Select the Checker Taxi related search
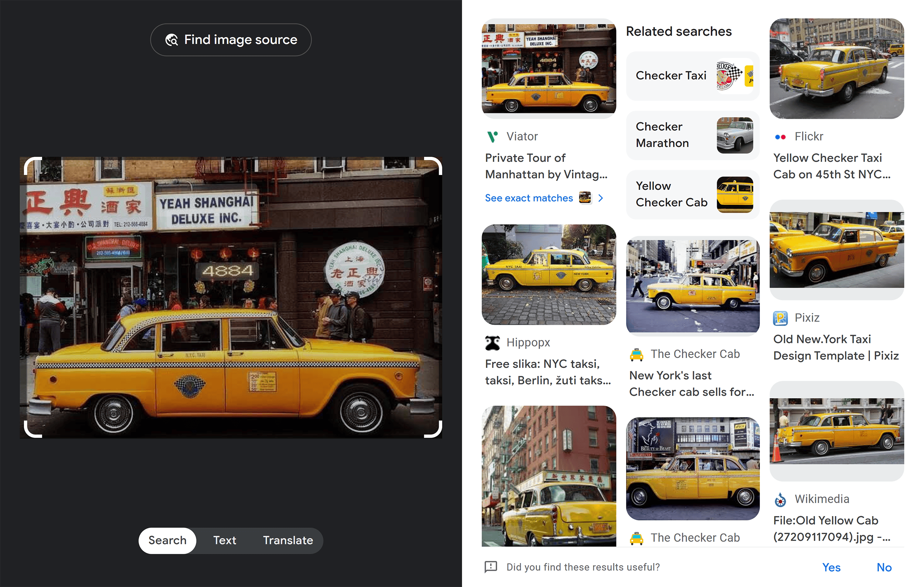924x587 pixels. coord(692,76)
